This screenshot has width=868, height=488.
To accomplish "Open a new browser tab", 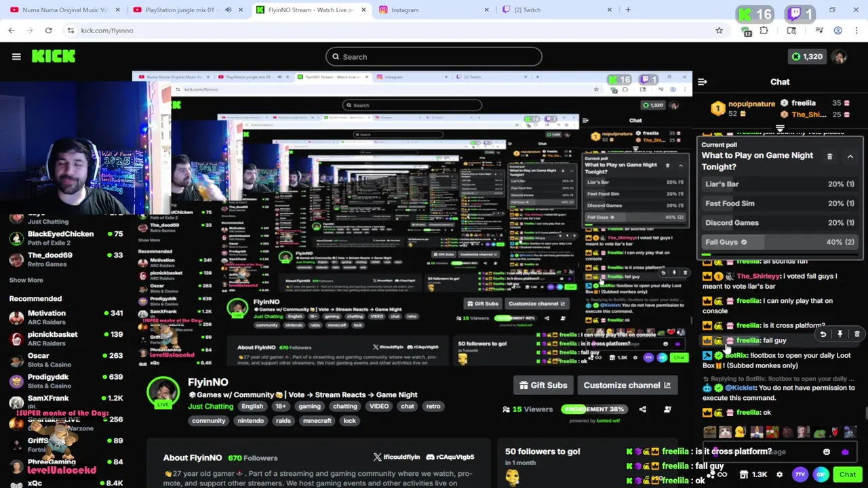I will click(628, 10).
